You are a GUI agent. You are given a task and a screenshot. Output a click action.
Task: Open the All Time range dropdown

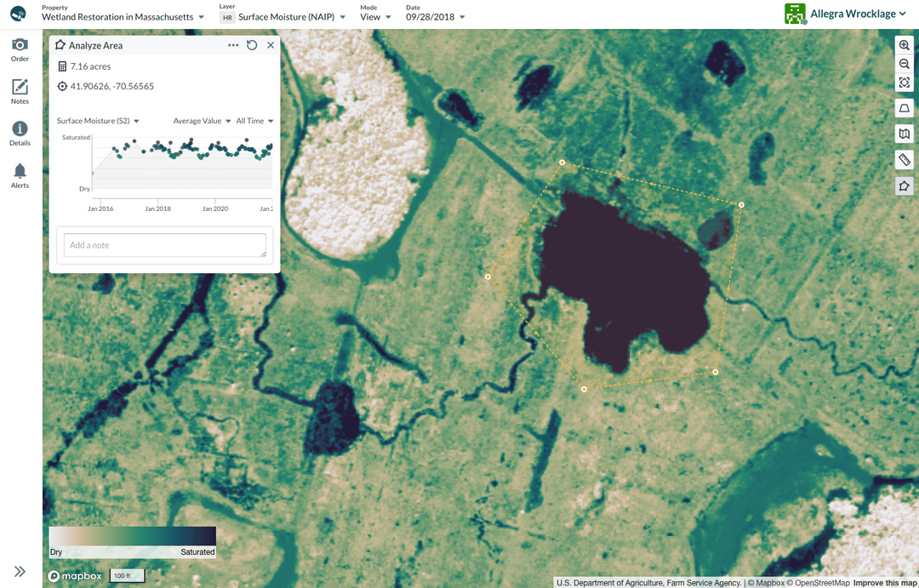[254, 121]
